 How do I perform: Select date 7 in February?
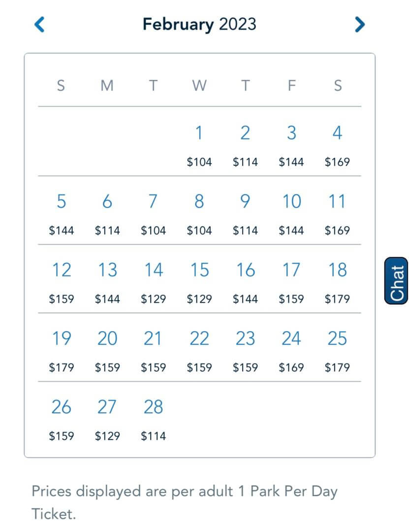coord(153,213)
